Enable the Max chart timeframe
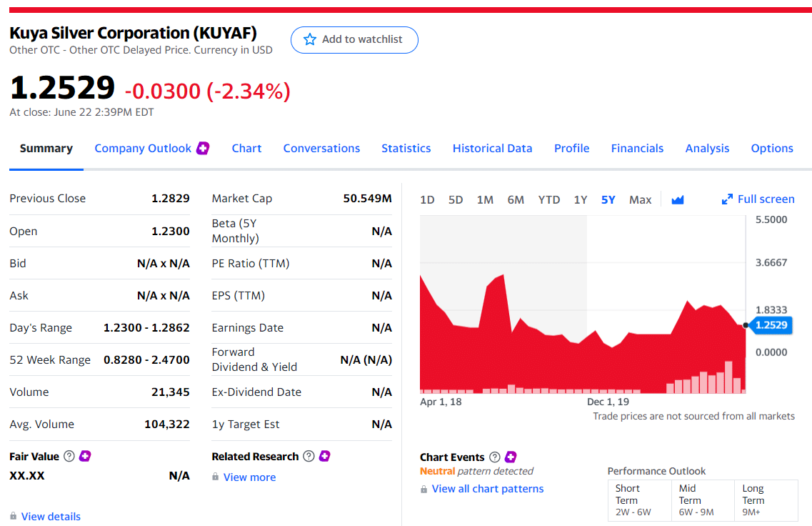The image size is (812, 526). click(640, 200)
